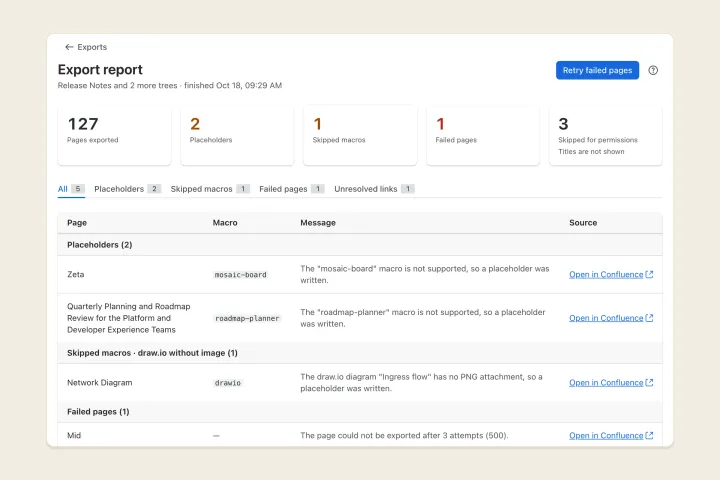Open the help question mark icon

point(653,70)
